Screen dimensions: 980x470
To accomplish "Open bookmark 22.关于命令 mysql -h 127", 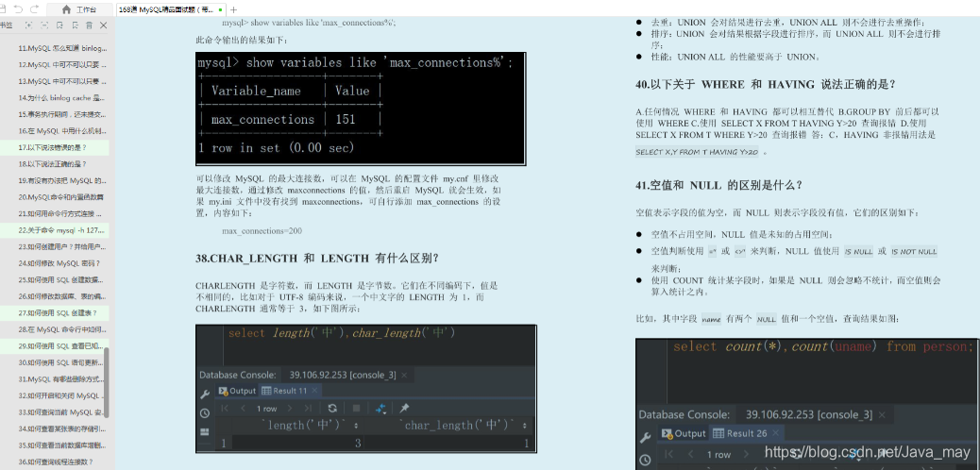I will click(55, 230).
